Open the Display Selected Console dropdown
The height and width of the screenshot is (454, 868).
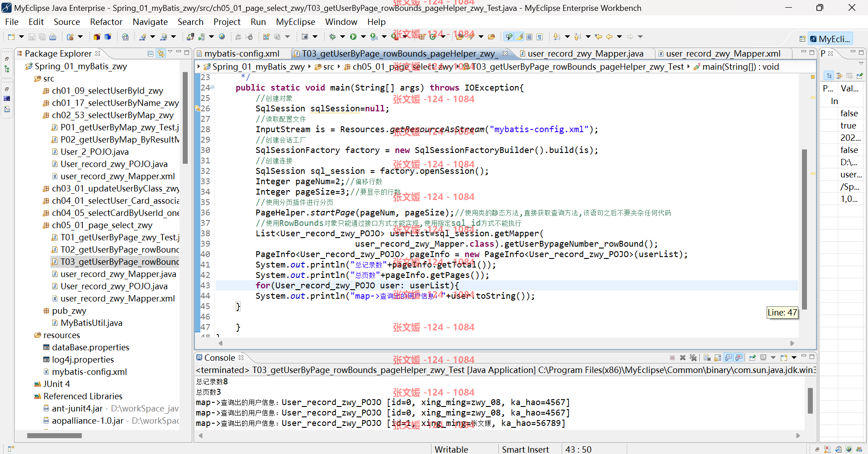[x=773, y=358]
